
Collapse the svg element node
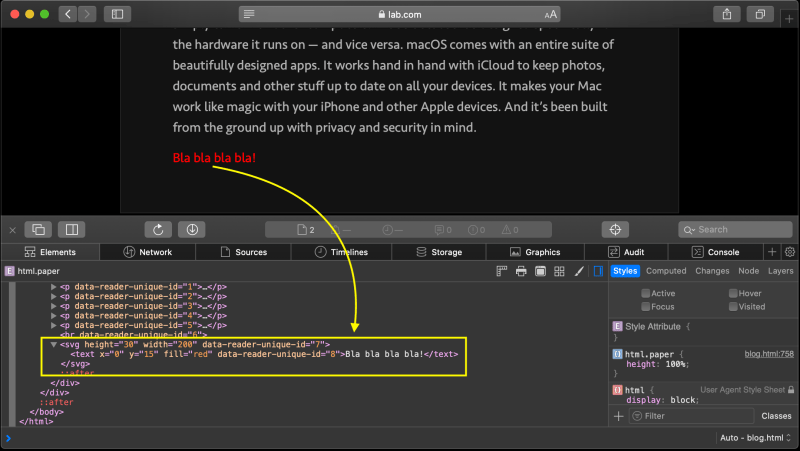pos(54,344)
